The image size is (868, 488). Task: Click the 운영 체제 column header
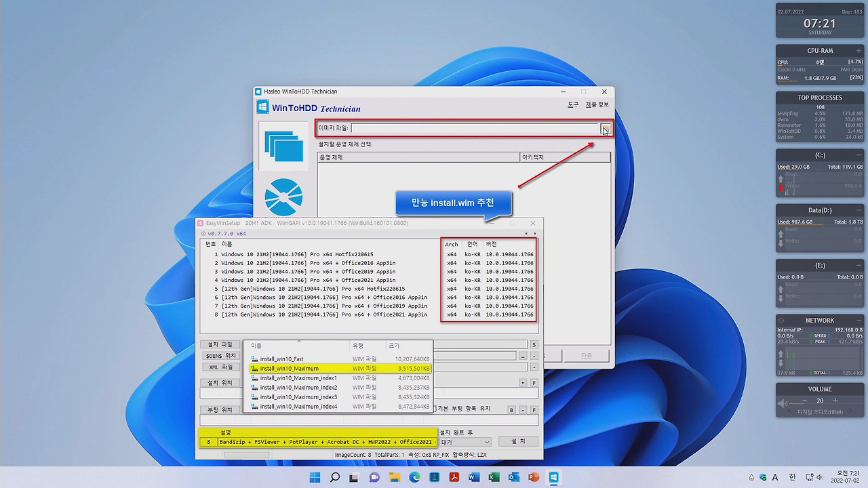(418, 157)
